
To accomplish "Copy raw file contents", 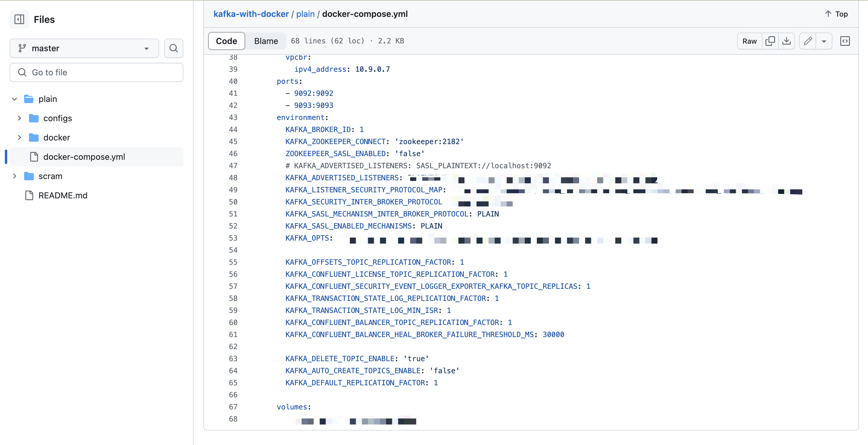I will [x=770, y=41].
